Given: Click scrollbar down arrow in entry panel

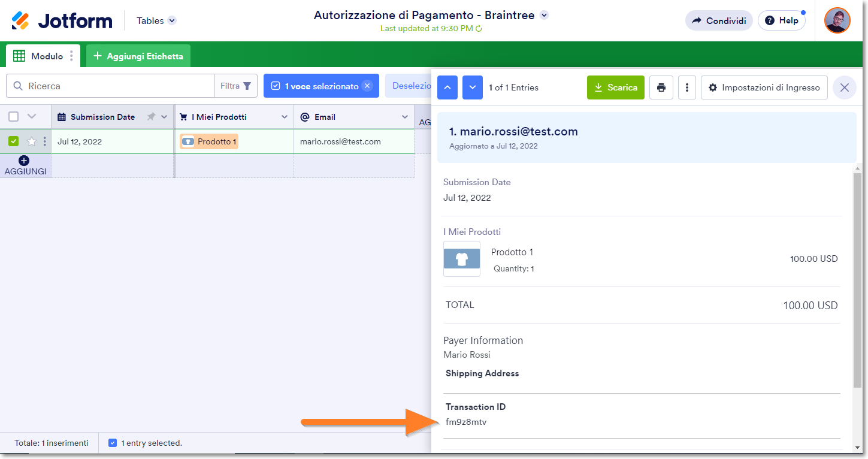Looking at the screenshot, I should pos(858,447).
